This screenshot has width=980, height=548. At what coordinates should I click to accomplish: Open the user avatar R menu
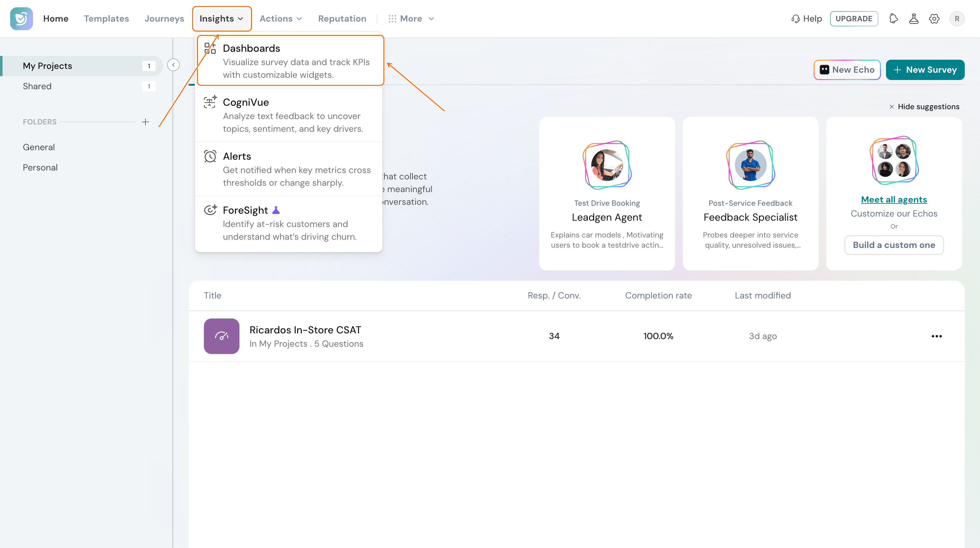(x=957, y=18)
